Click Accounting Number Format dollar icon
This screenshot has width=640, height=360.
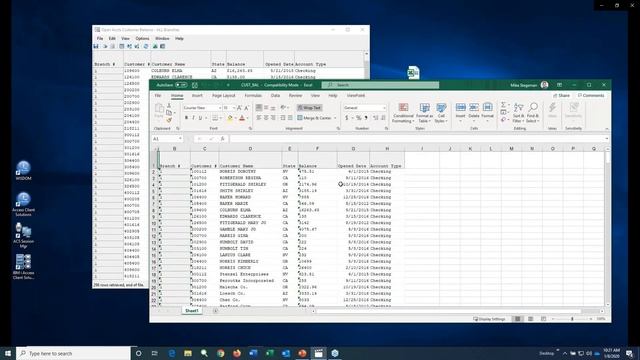click(x=347, y=118)
